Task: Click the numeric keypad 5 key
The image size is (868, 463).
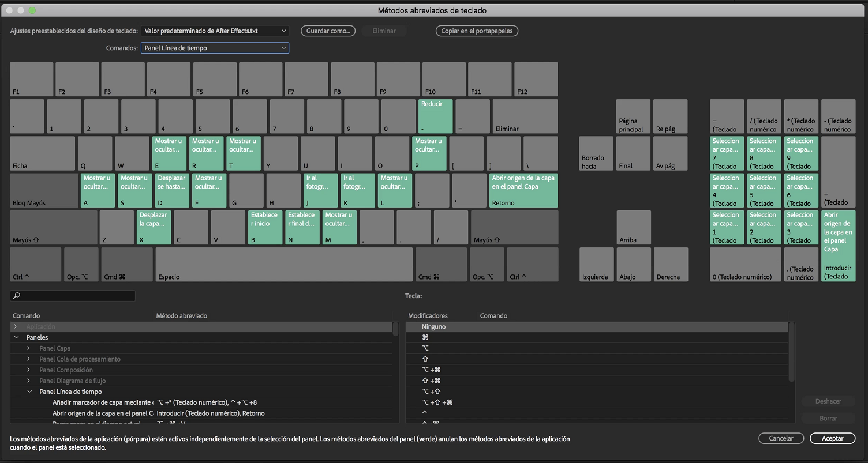Action: (x=764, y=190)
